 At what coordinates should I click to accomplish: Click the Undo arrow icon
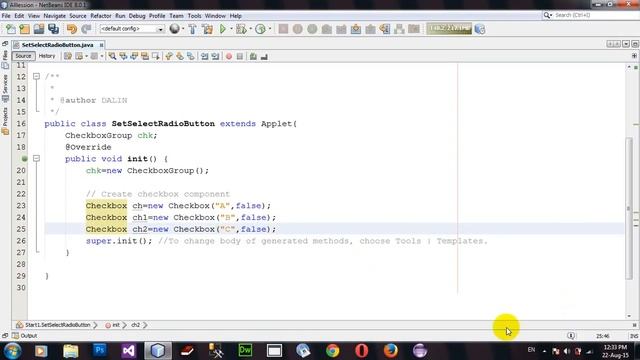click(x=72, y=29)
